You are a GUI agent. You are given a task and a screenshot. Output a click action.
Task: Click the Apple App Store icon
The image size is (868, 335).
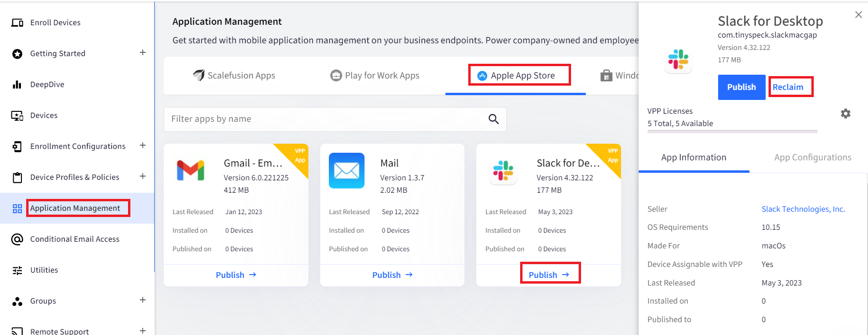coord(482,76)
